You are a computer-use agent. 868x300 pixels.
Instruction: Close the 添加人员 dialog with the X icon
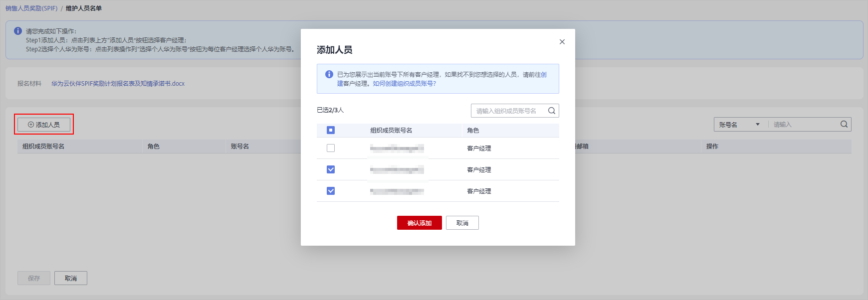point(562,42)
